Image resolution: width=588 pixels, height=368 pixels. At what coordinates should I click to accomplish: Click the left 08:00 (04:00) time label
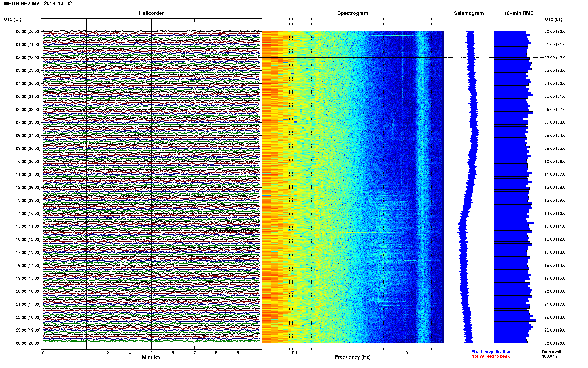28,135
